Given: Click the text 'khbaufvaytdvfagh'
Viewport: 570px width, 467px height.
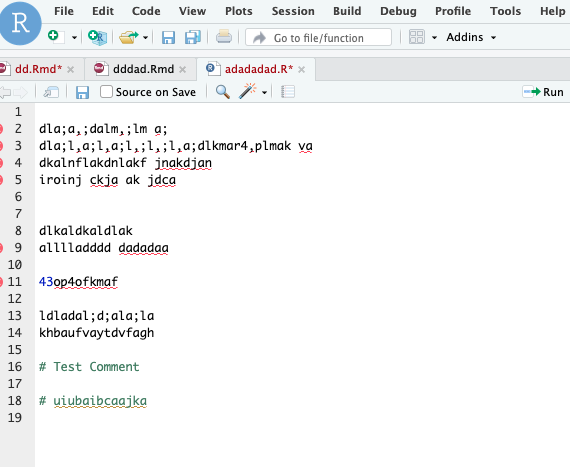Looking at the screenshot, I should pyautogui.click(x=97, y=333).
